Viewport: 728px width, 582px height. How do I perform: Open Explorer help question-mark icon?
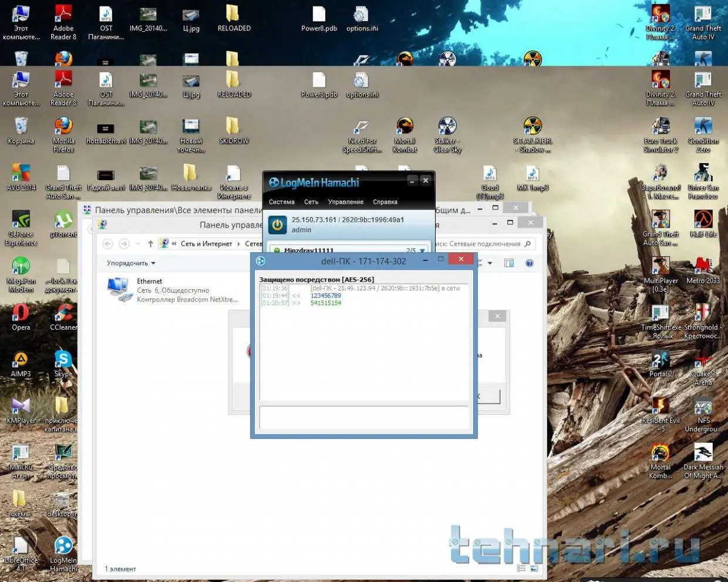pyautogui.click(x=529, y=263)
